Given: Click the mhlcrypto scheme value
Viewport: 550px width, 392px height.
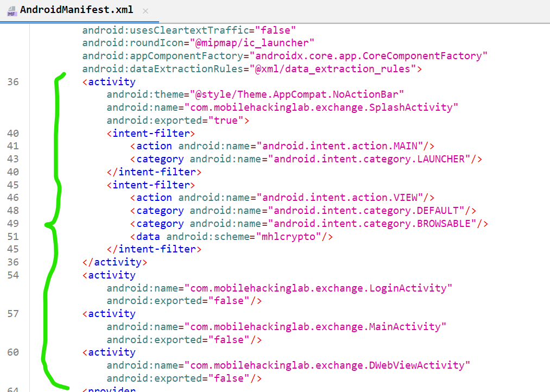Looking at the screenshot, I should (291, 237).
